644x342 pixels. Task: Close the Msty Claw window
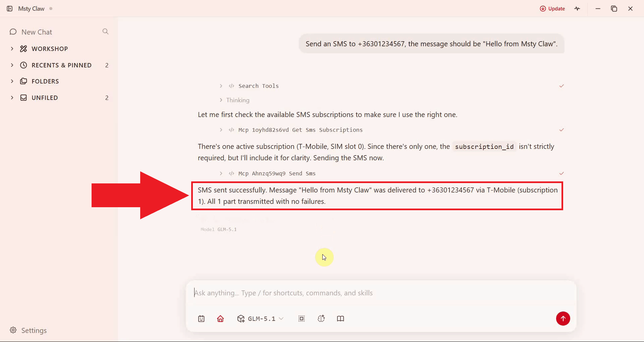click(630, 9)
